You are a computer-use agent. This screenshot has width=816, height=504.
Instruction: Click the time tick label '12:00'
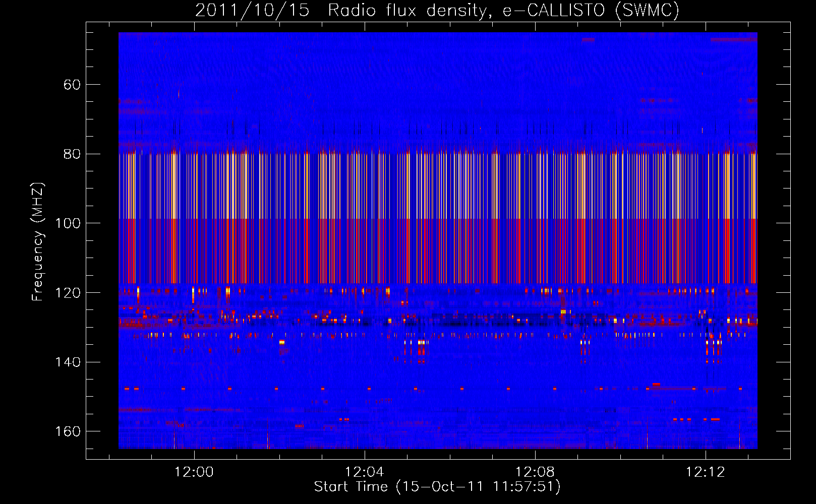tap(194, 472)
